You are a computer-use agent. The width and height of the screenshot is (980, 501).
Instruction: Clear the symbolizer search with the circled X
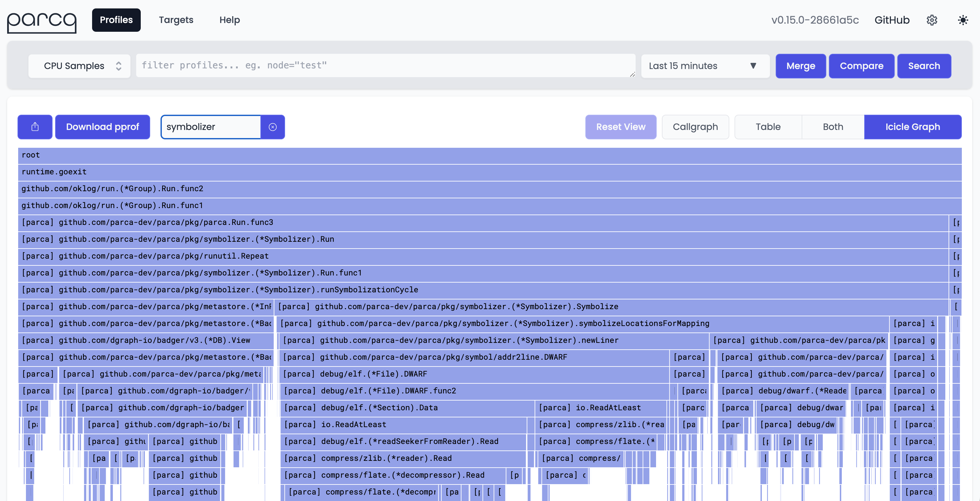pyautogui.click(x=273, y=127)
